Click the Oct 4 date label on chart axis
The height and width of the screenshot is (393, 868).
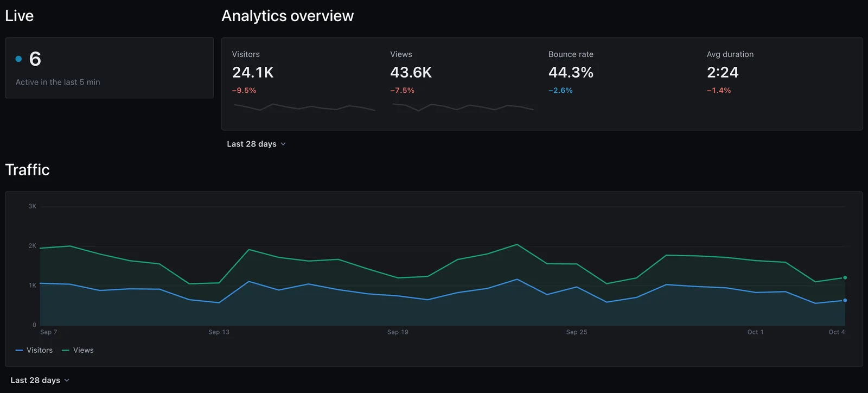point(837,332)
